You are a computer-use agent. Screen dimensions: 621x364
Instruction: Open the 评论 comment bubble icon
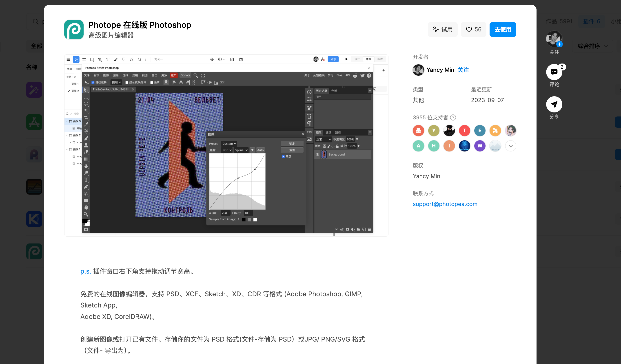(554, 72)
